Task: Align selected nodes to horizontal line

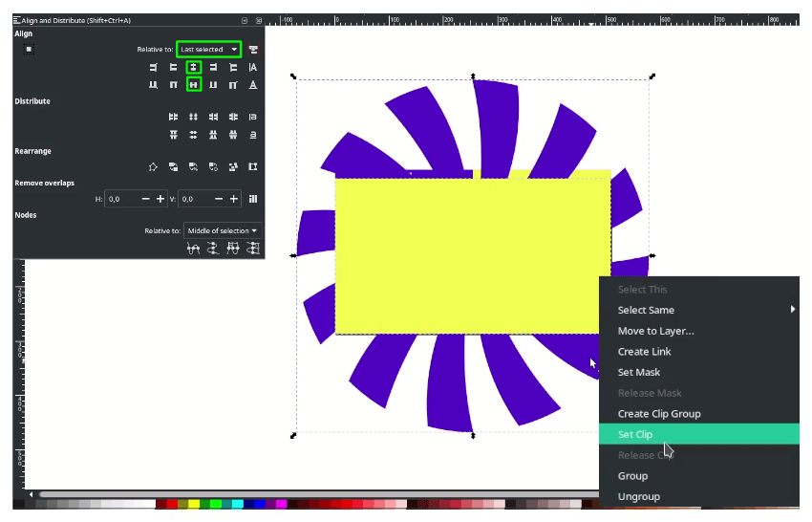Action: tap(194, 249)
